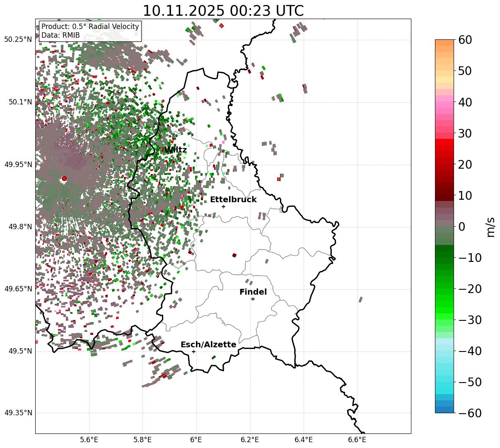
Task: Click the 49.95°N latitude label
Action: 18,165
